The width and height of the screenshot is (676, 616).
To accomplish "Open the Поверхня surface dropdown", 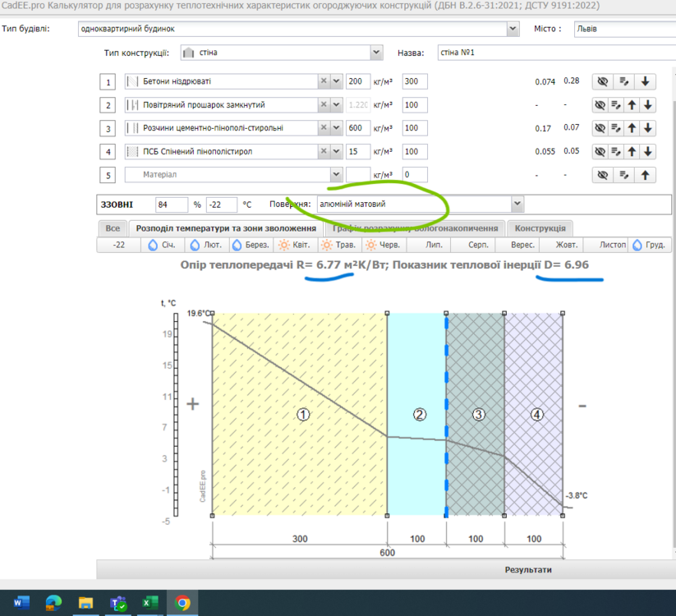I will coord(517,204).
